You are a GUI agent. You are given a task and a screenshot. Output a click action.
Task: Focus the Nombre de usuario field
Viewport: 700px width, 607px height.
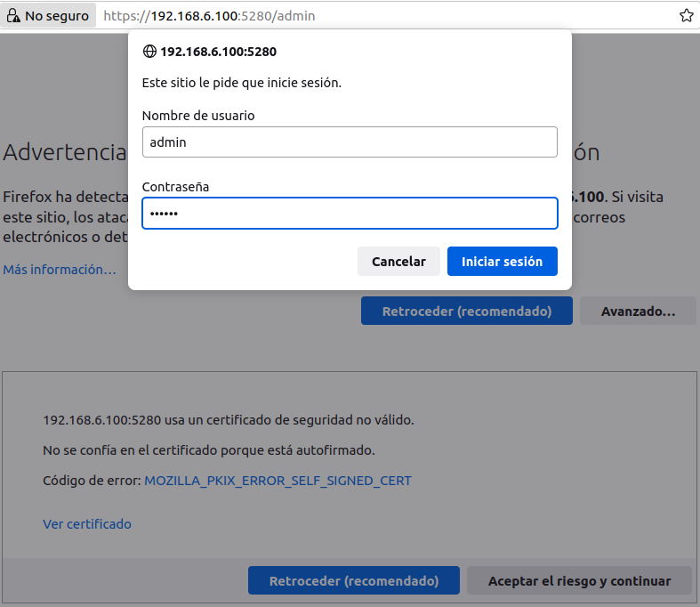click(350, 142)
